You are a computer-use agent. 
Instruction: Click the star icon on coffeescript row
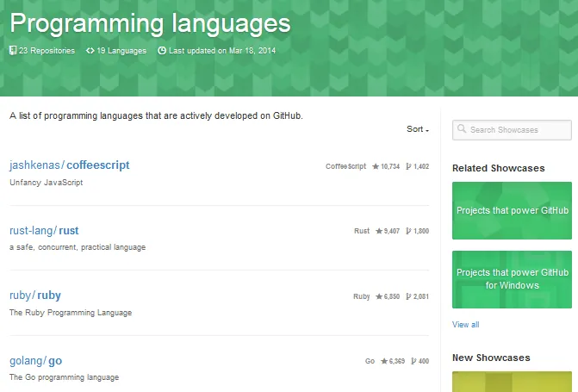[x=376, y=166]
